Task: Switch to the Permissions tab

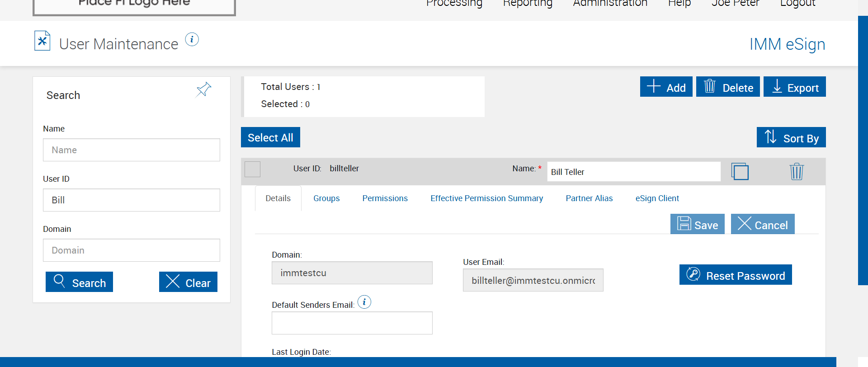Action: pos(385,198)
